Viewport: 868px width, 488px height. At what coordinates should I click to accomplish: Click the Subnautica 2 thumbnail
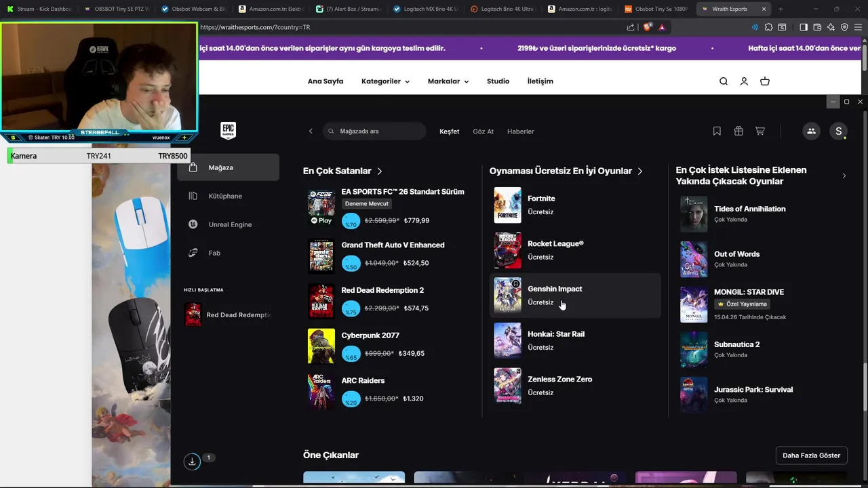(694, 349)
